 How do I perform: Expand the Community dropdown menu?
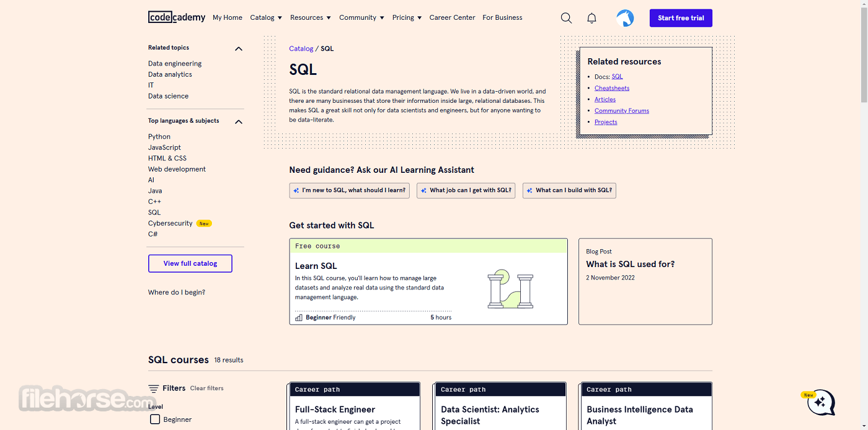(361, 17)
